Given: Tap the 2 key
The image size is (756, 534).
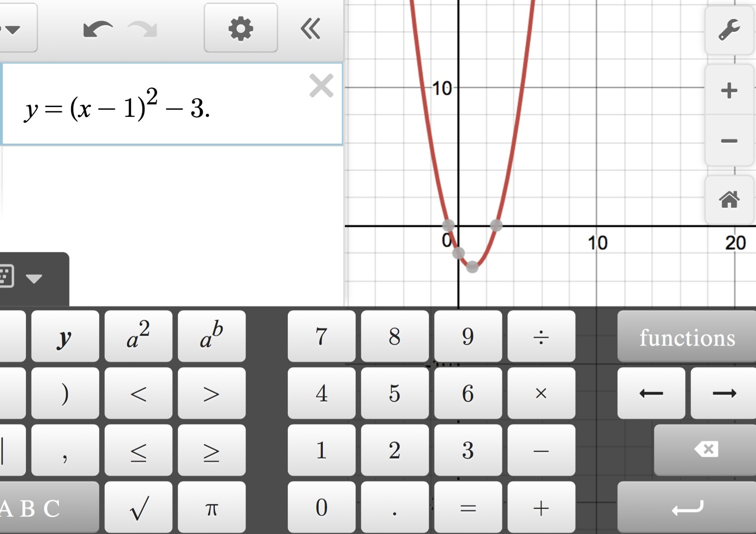Looking at the screenshot, I should click(x=395, y=450).
